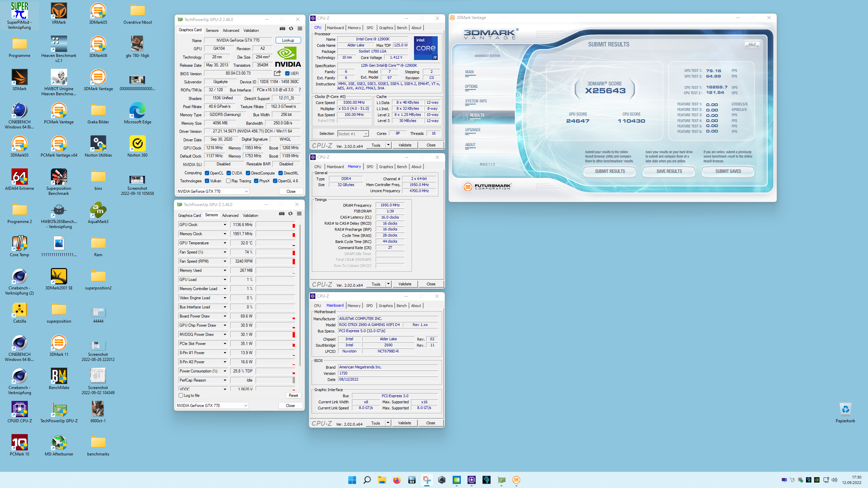Screen dimensions: 868x488
Task: Click SAVE RESULTS button in 3DMark Vantage
Action: 669,171
